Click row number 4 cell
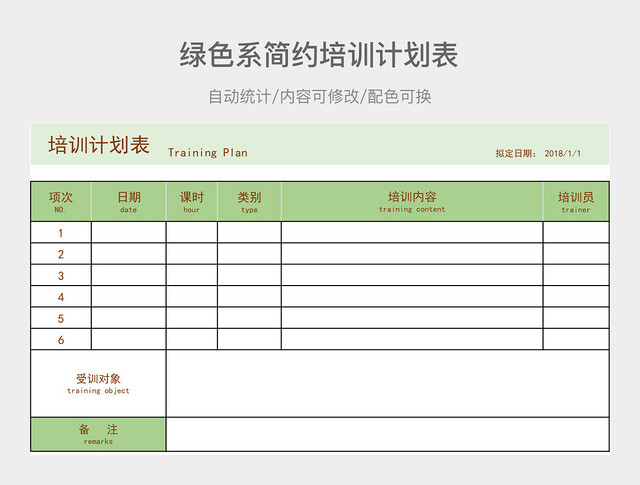The width and height of the screenshot is (640, 485). 61,296
